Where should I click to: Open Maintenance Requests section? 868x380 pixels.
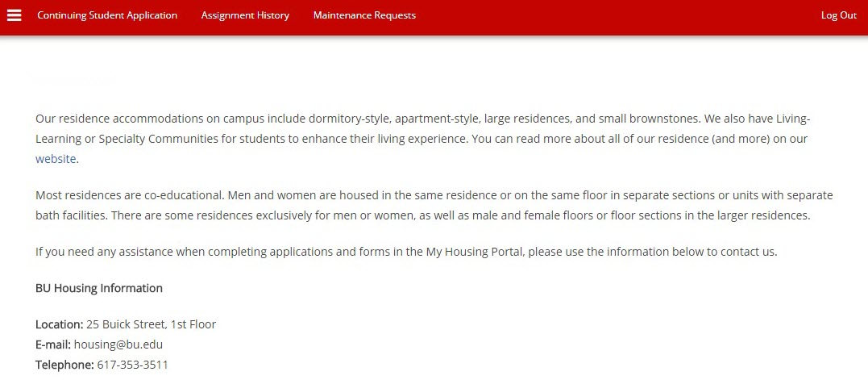(x=364, y=15)
